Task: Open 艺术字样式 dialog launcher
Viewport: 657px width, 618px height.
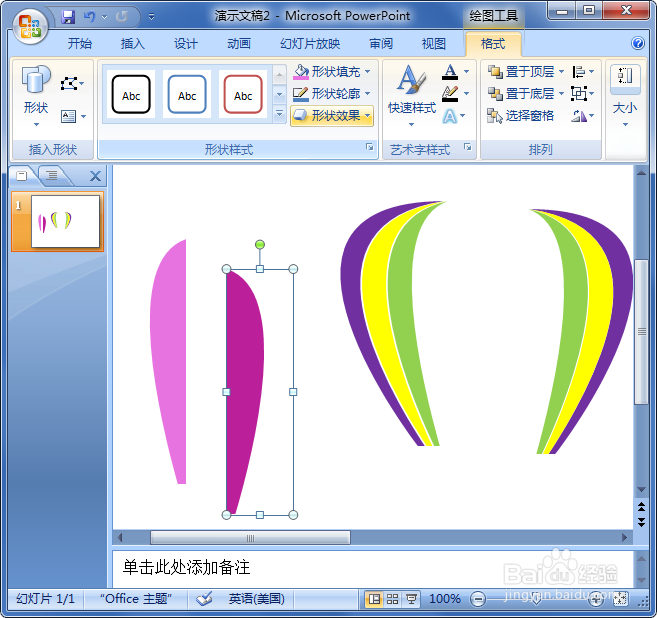Action: point(468,147)
